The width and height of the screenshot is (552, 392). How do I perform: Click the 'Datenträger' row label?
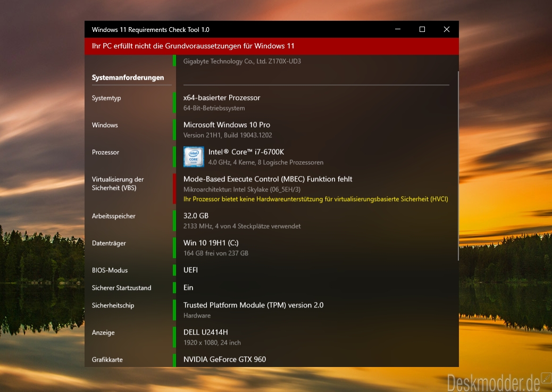point(109,243)
